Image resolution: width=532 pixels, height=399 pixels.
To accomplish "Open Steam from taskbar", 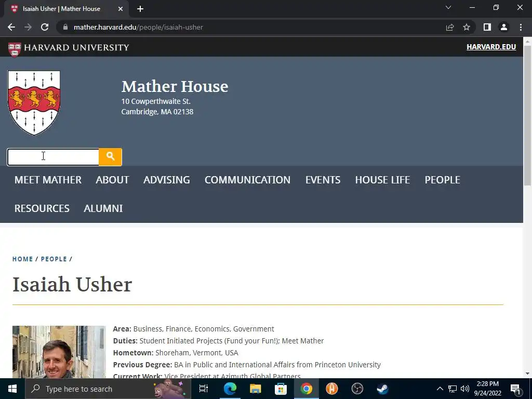I will coord(383,389).
